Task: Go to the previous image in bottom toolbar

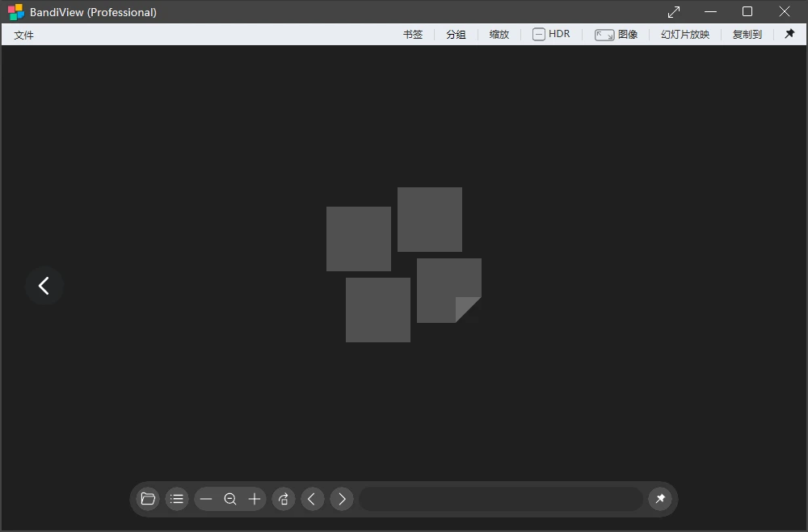Action: (313, 499)
